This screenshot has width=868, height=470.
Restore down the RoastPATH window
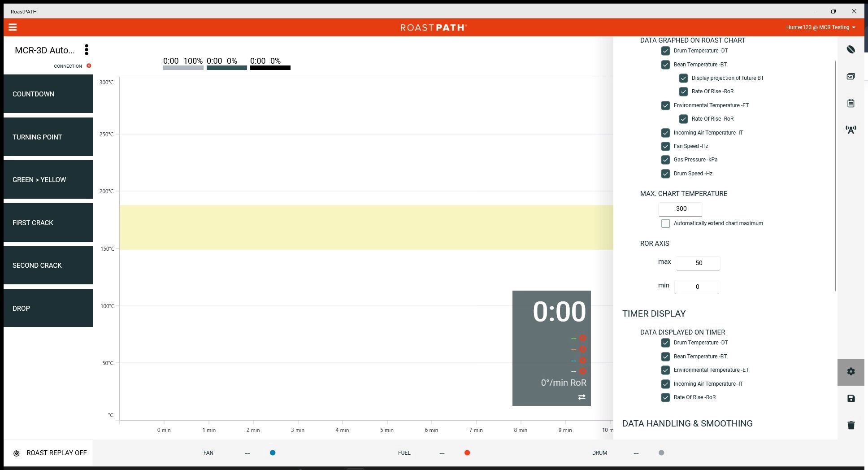[x=833, y=11]
